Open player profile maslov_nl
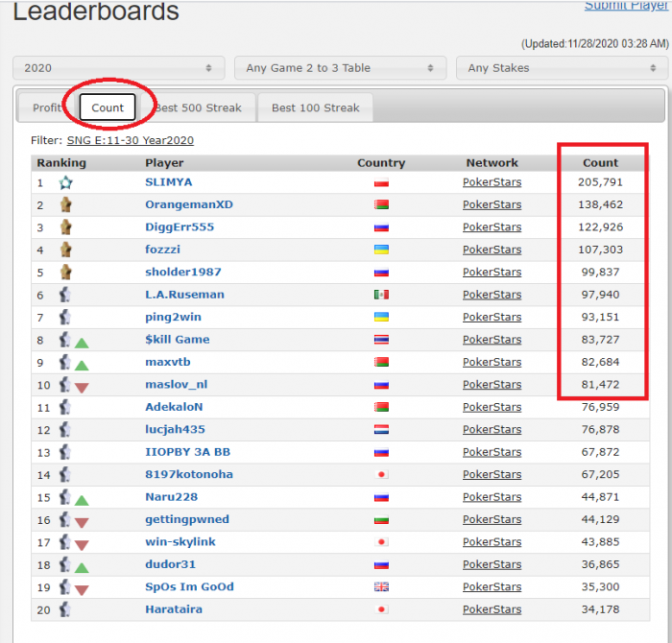Image resolution: width=672 pixels, height=643 pixels. [176, 385]
